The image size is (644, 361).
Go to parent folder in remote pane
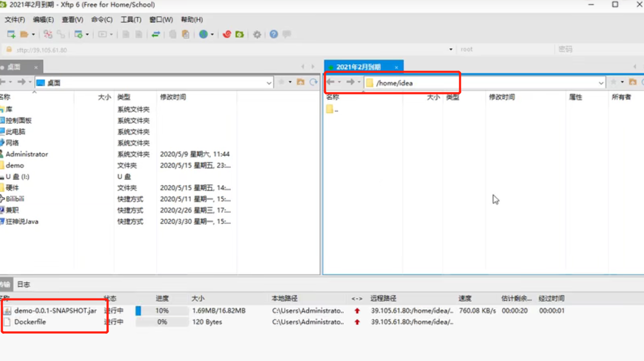(633, 82)
